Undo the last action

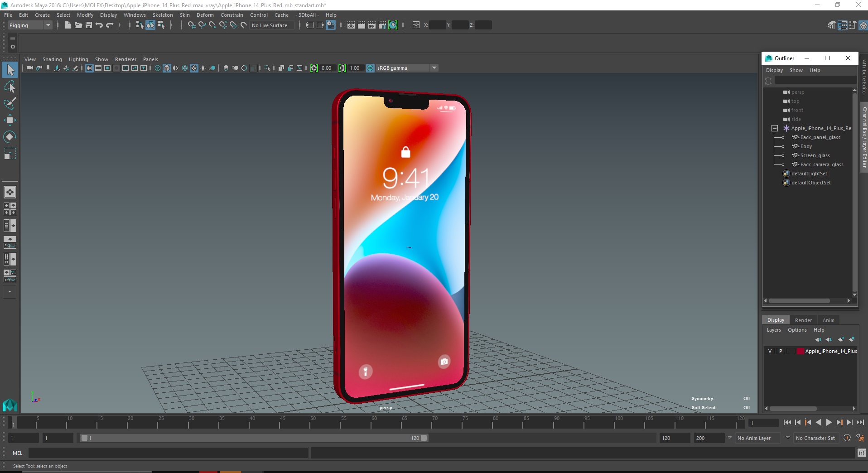pos(99,25)
